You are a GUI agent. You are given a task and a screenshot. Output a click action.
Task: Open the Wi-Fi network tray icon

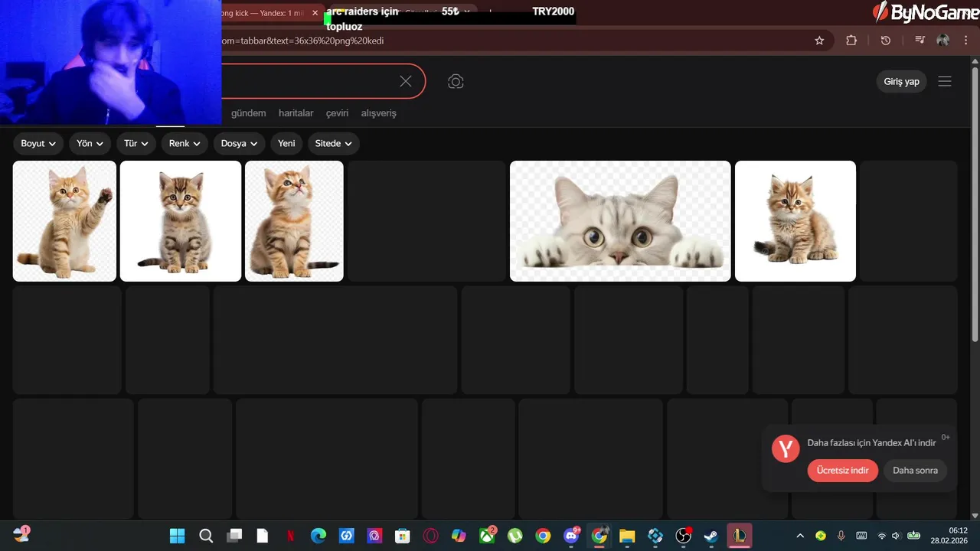coord(881,536)
